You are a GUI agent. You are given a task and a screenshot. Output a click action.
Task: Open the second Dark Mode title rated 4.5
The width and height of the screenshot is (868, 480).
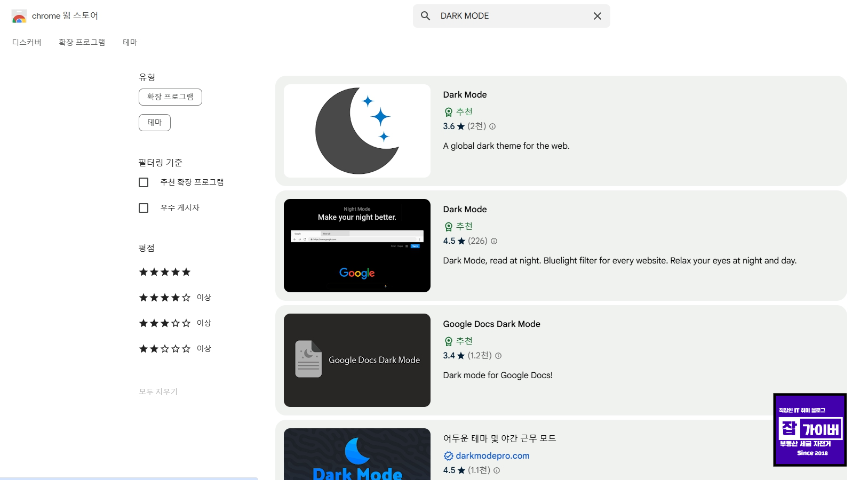[465, 209]
